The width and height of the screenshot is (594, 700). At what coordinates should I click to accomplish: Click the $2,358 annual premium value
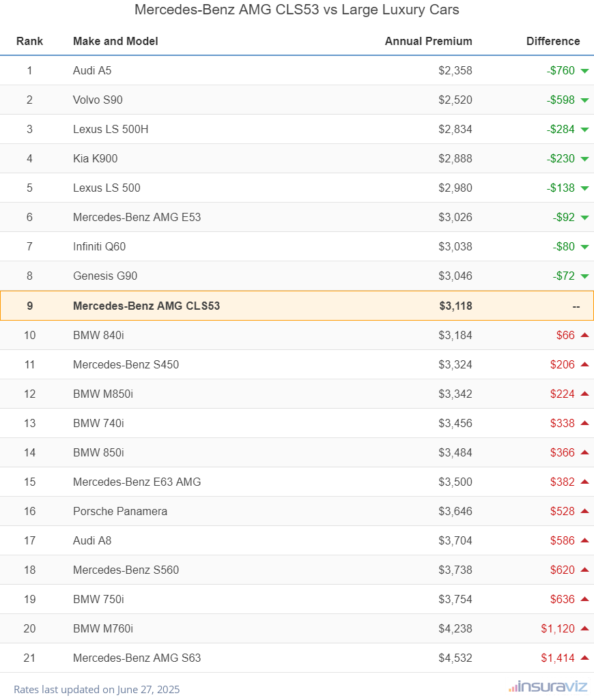[455, 70]
